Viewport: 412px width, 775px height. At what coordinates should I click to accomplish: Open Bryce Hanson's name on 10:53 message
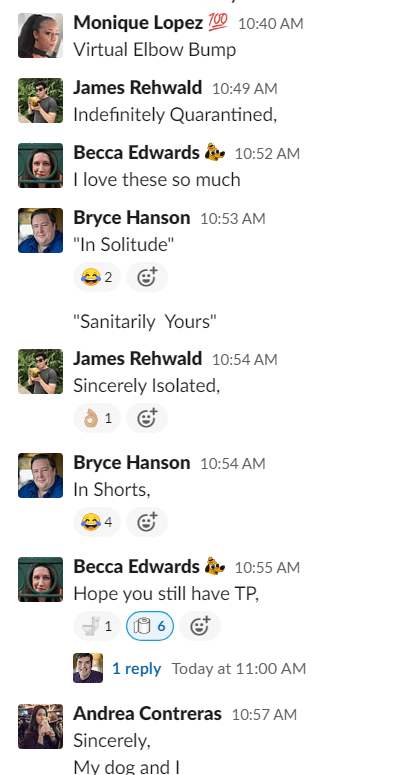pos(132,217)
